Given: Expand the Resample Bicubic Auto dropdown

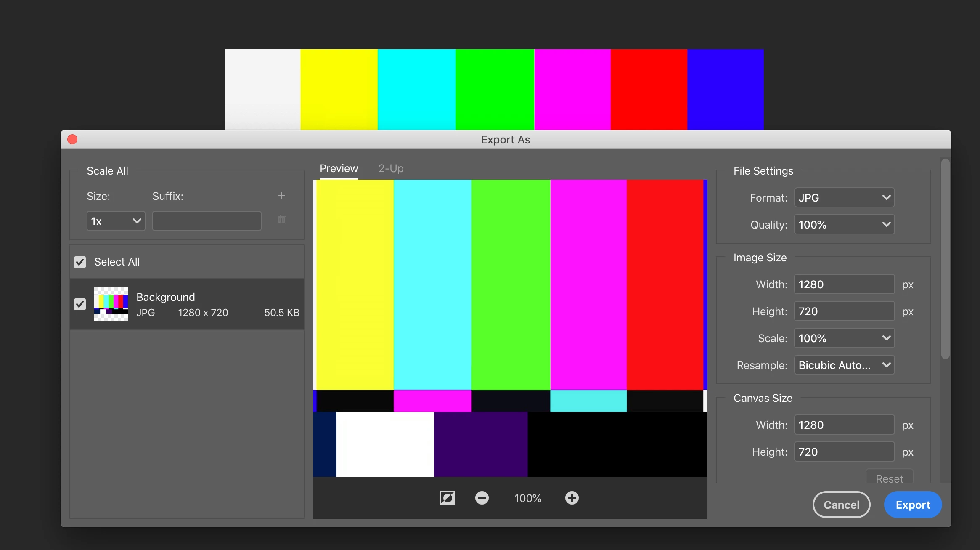Looking at the screenshot, I should [x=844, y=365].
